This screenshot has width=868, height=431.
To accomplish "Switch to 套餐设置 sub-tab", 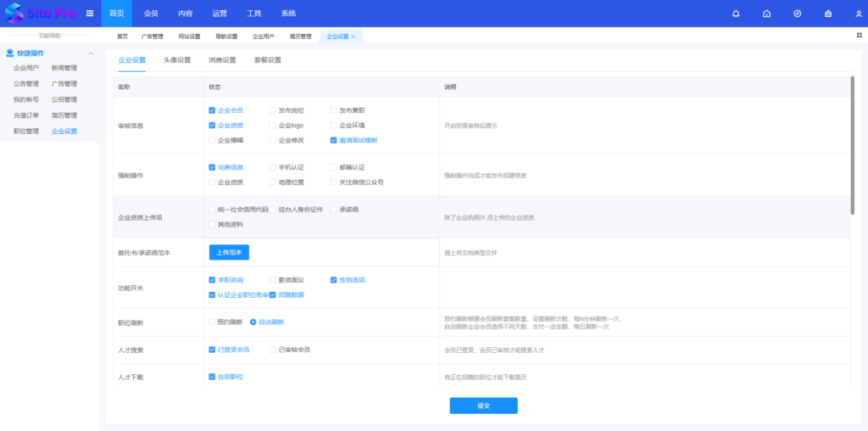I will coord(268,60).
